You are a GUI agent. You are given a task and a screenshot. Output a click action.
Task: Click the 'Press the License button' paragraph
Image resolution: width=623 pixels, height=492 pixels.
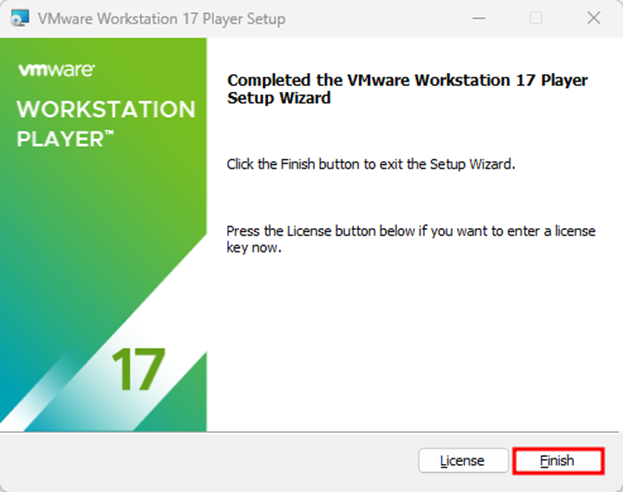pyautogui.click(x=410, y=239)
